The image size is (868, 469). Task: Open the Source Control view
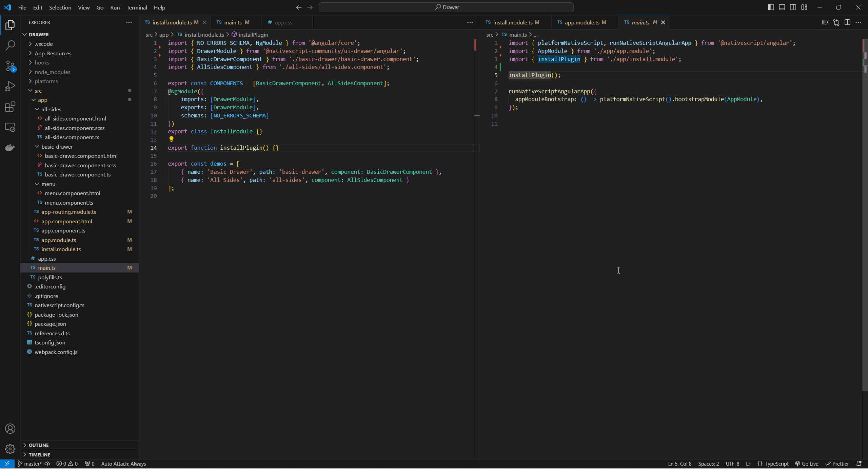coord(10,66)
